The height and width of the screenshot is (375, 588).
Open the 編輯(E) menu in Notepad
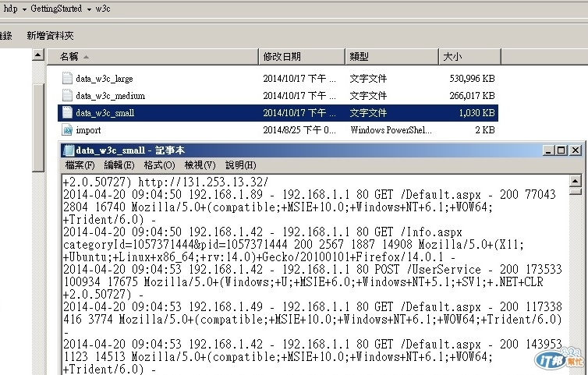pyautogui.click(x=119, y=165)
